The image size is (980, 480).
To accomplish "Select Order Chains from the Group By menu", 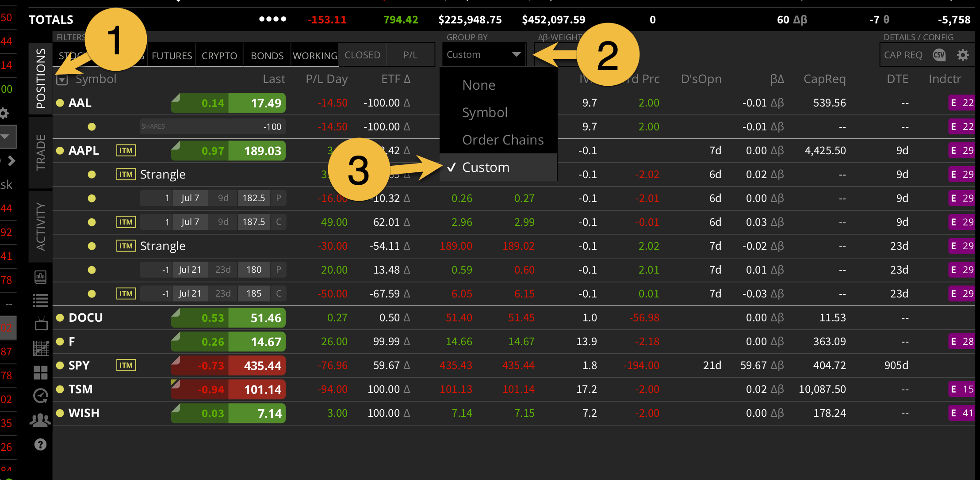I will (503, 140).
